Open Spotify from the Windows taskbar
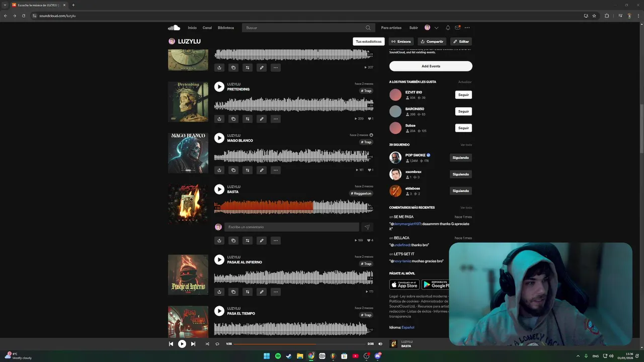644x362 pixels. [278, 356]
